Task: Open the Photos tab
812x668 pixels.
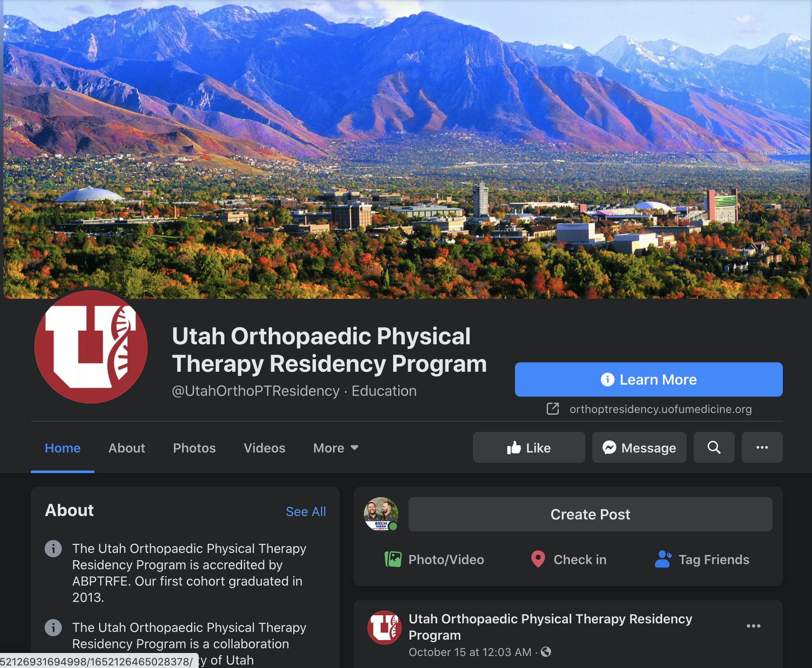Action: coord(194,448)
